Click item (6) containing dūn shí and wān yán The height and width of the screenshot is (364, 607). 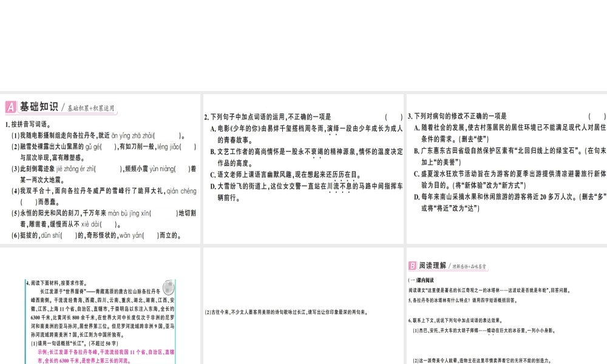point(97,235)
